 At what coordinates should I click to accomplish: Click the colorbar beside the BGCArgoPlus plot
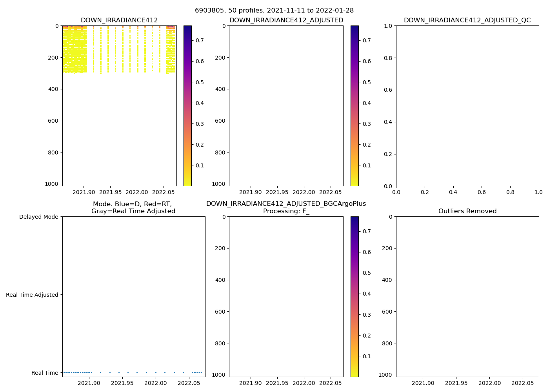[x=354, y=297]
